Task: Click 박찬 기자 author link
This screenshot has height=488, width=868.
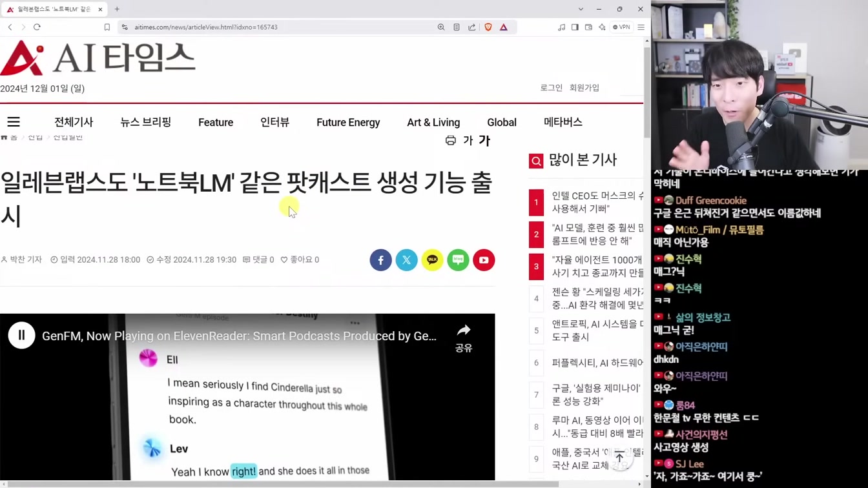Action: 22,259
